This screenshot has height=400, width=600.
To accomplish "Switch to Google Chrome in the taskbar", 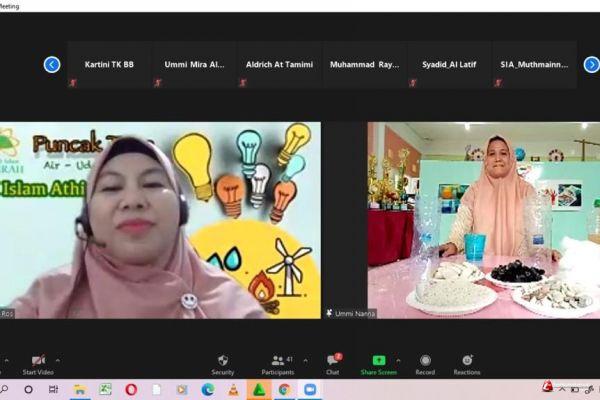I will pyautogui.click(x=284, y=389).
